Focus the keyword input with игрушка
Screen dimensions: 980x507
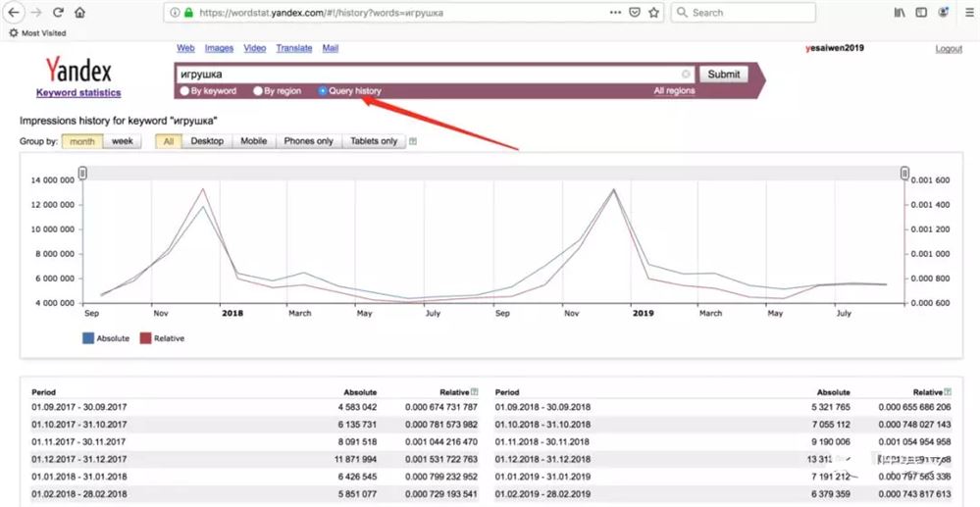tap(436, 75)
